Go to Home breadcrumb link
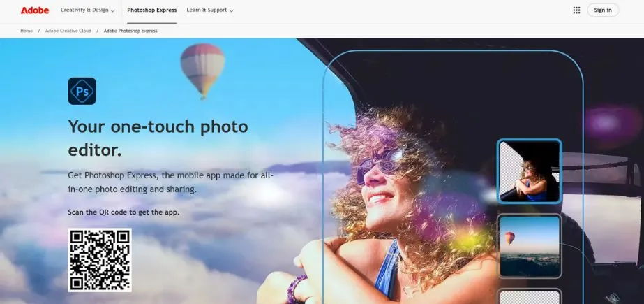Screen dimensions: 644x304 tap(27, 31)
